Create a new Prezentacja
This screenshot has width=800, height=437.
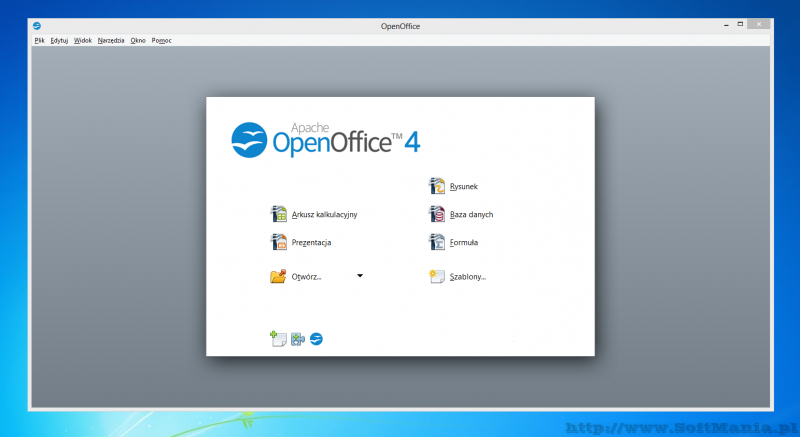[311, 243]
